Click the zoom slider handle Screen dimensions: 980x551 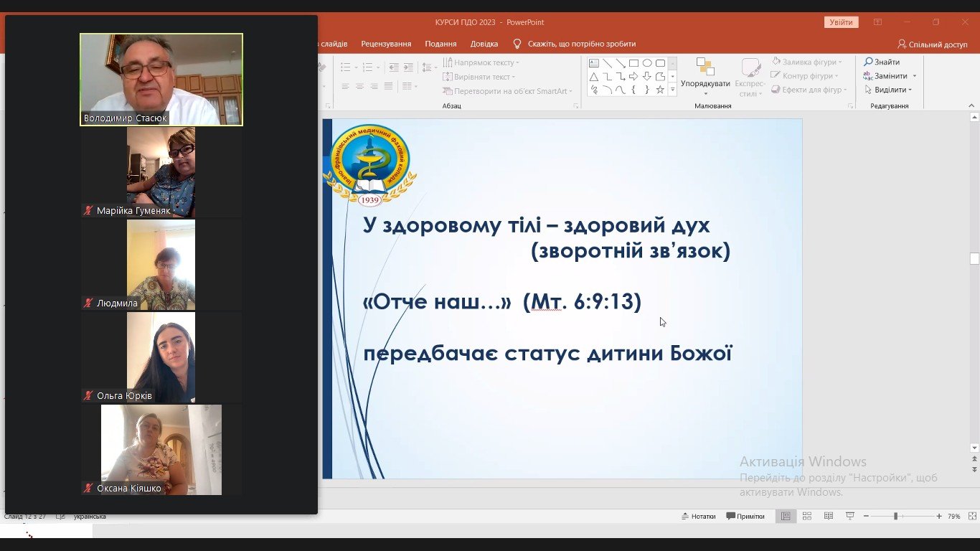[x=895, y=516]
